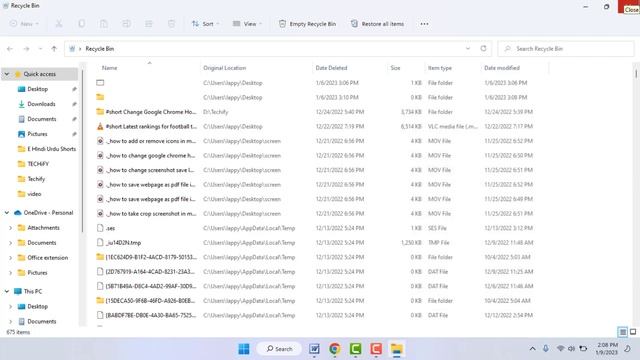Open Google Chrome from the taskbar
640x360 pixels.
click(x=335, y=349)
